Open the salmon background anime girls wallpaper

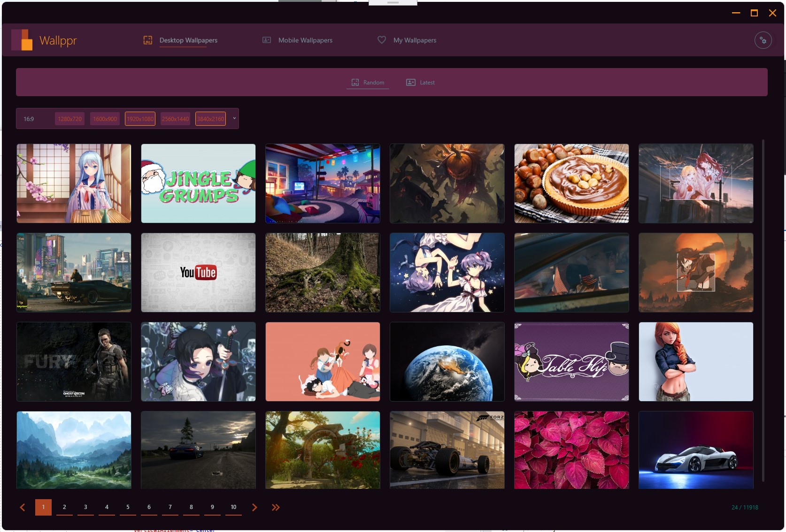click(323, 362)
